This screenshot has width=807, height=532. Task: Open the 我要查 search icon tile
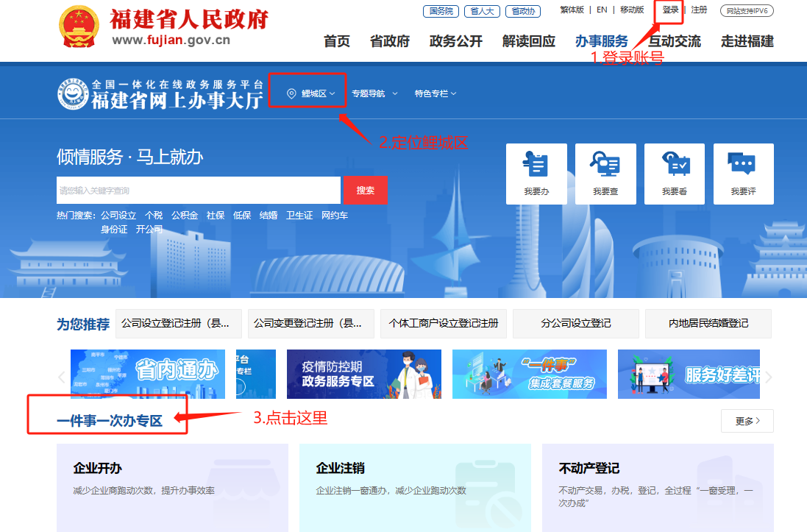[605, 173]
